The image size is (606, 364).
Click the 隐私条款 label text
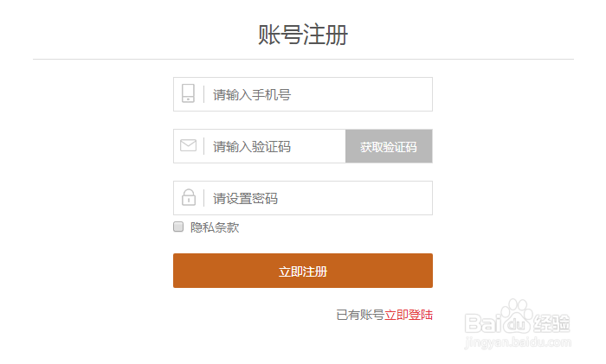click(215, 227)
